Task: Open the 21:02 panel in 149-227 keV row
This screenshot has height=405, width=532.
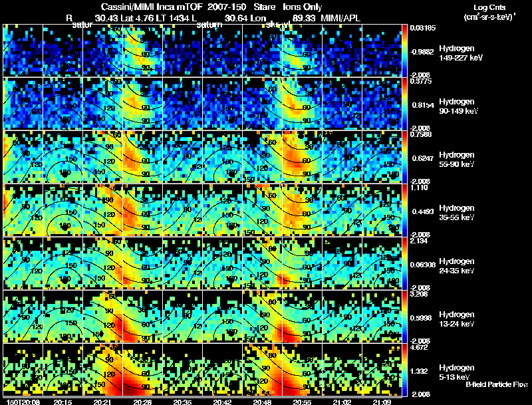Action: coord(342,50)
